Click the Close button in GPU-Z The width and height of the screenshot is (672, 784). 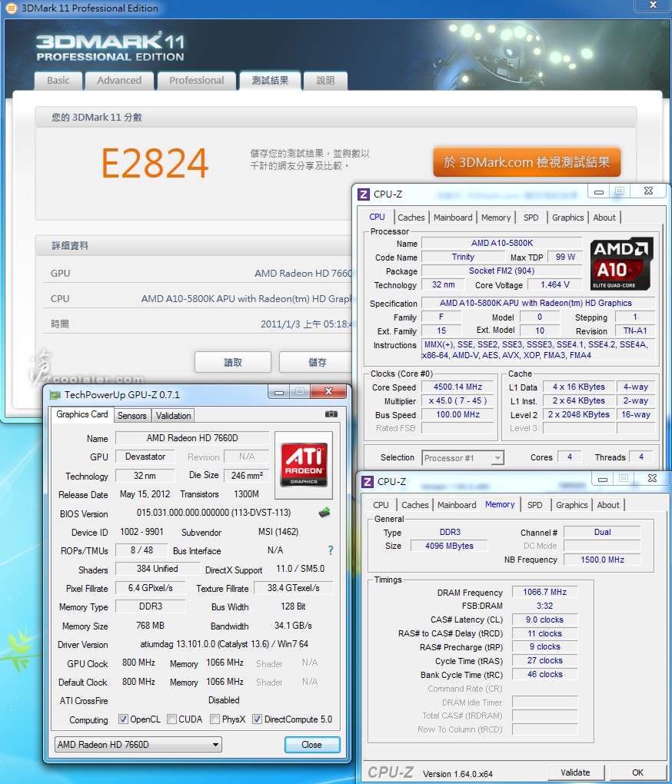pos(312,745)
